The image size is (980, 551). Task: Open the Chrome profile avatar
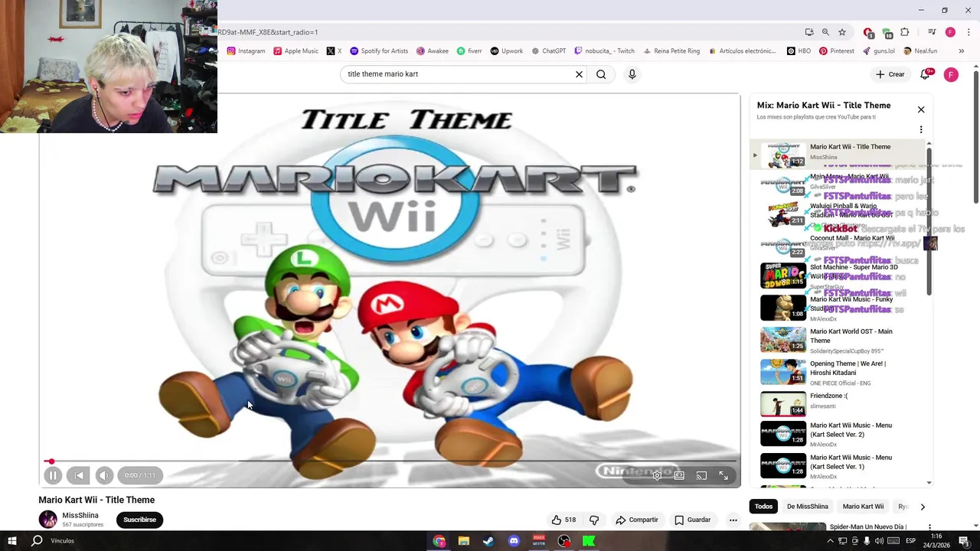point(950,32)
